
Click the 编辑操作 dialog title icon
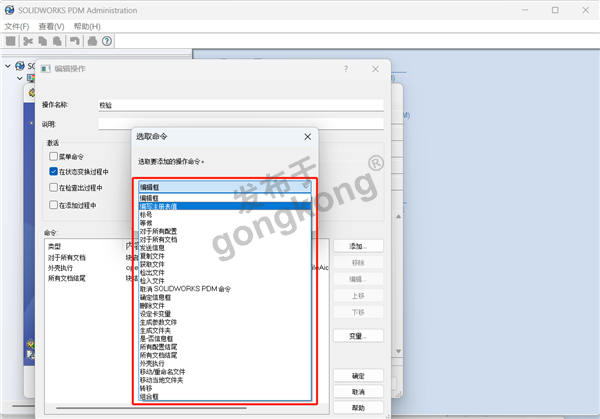46,69
